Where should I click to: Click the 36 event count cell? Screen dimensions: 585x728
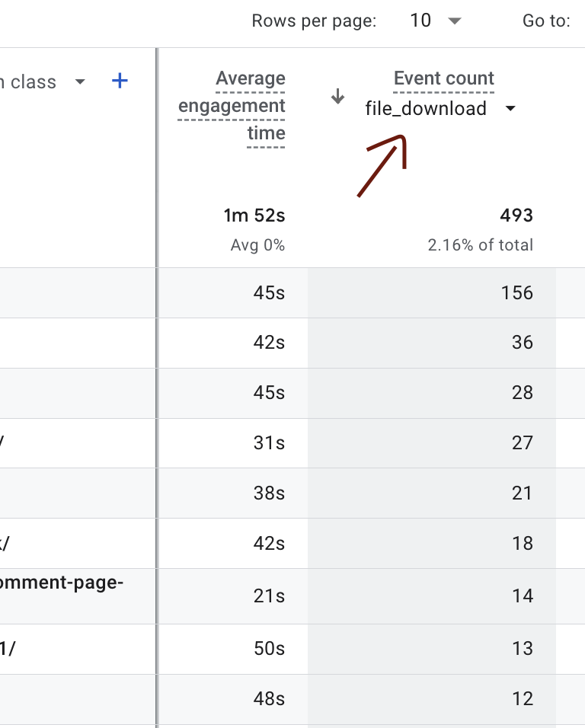click(523, 343)
